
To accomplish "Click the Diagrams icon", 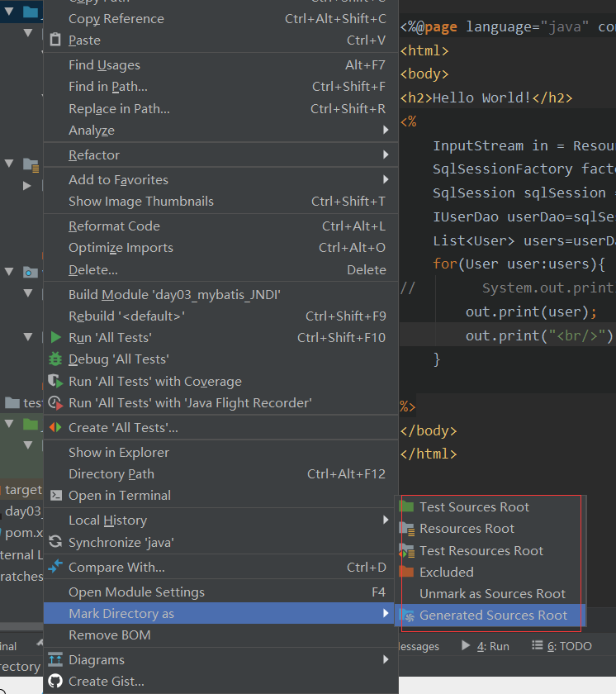I will pos(55,659).
